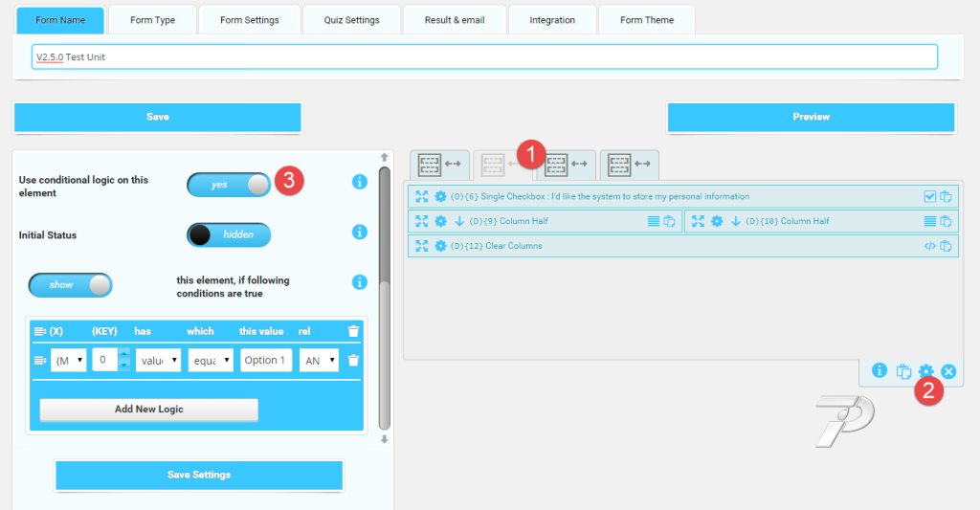The height and width of the screenshot is (510, 980).
Task: Click the delete trash icon in logic condition row
Action: 353,361
